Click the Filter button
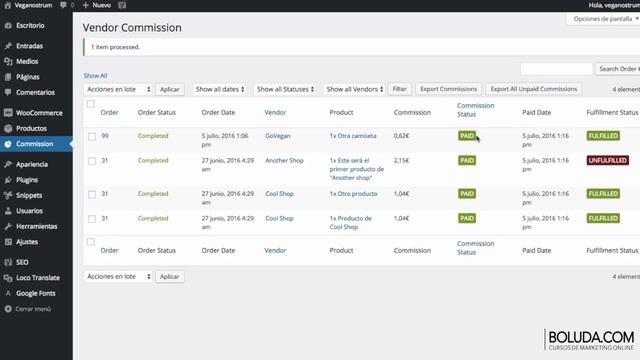 [399, 89]
